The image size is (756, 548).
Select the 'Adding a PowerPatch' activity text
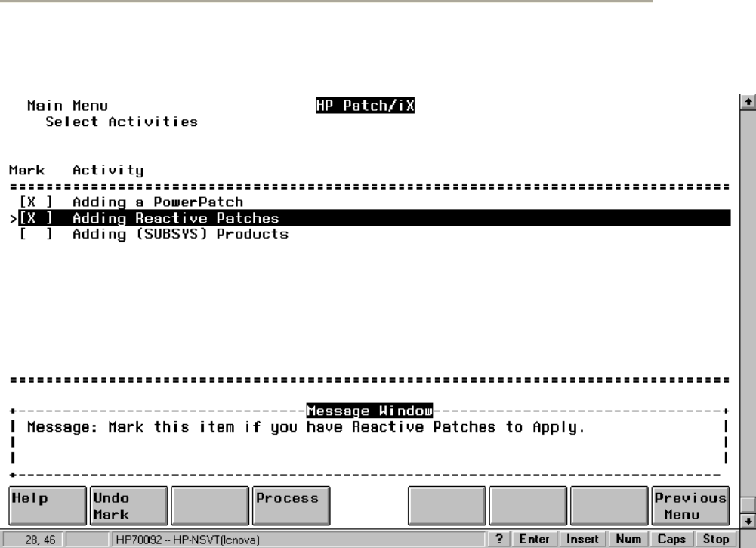click(158, 202)
